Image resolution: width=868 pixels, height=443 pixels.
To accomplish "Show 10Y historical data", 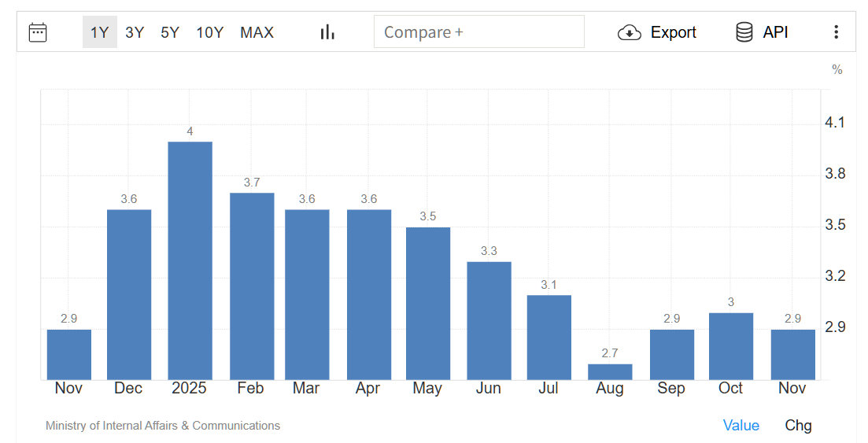I will [x=210, y=32].
